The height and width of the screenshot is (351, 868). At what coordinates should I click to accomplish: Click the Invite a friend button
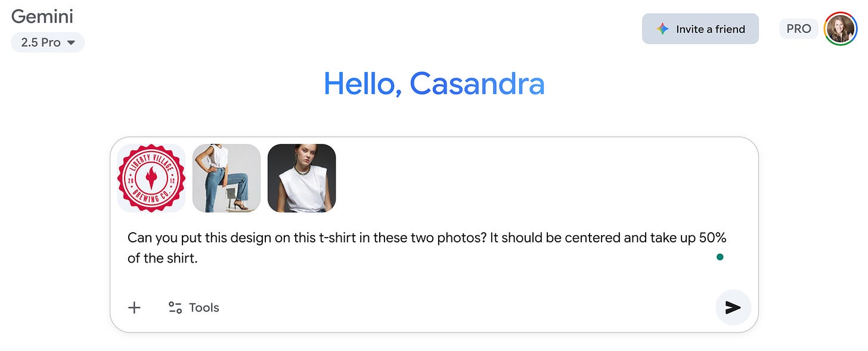(700, 28)
